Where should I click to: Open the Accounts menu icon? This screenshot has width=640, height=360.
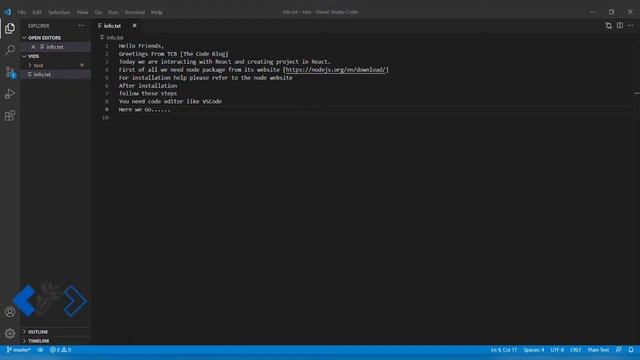[10, 312]
